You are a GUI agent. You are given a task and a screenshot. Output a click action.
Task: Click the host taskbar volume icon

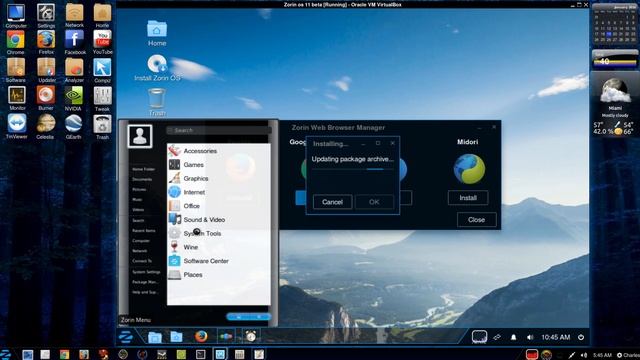point(584,355)
